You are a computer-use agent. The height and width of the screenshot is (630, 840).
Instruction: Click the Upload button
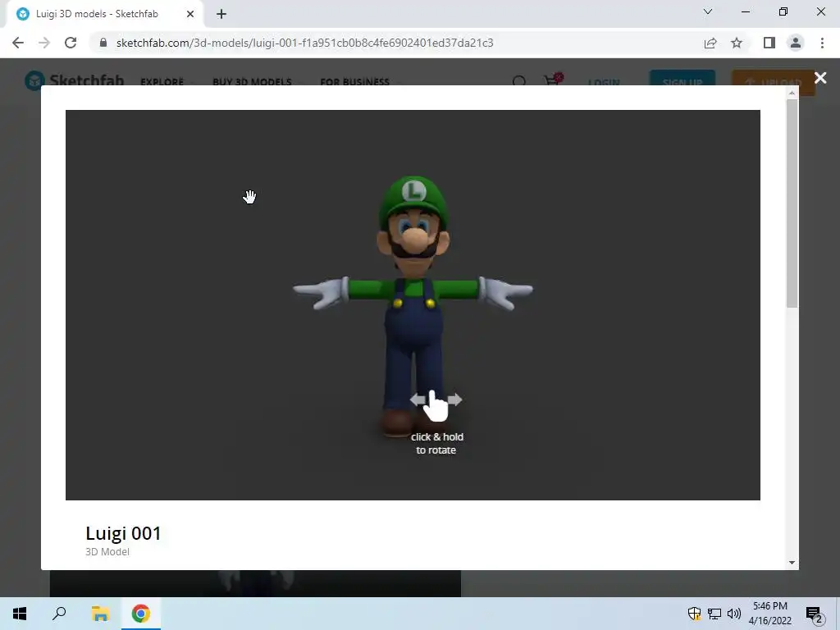click(x=774, y=82)
